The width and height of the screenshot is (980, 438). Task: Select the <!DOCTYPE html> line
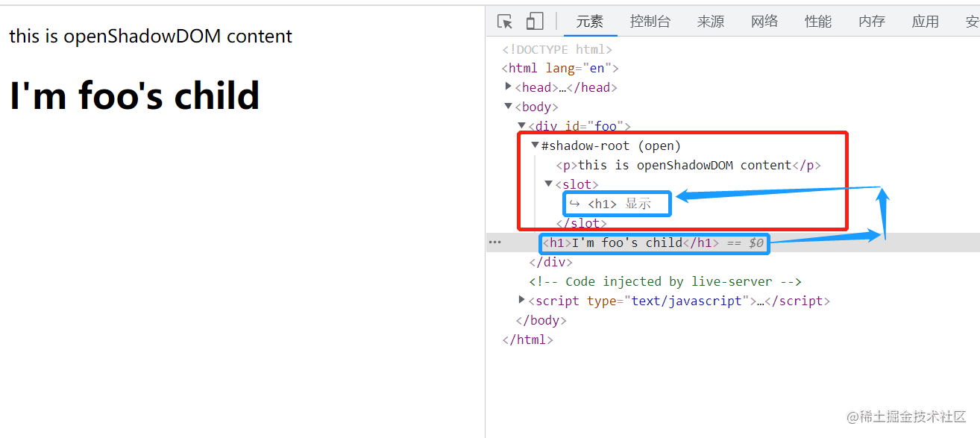(557, 49)
